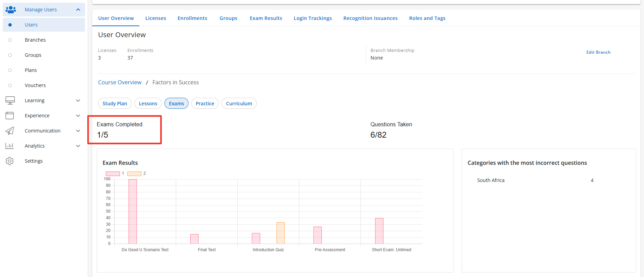Click the Edit Branch link
Screen dimensions: 644x277
point(598,52)
